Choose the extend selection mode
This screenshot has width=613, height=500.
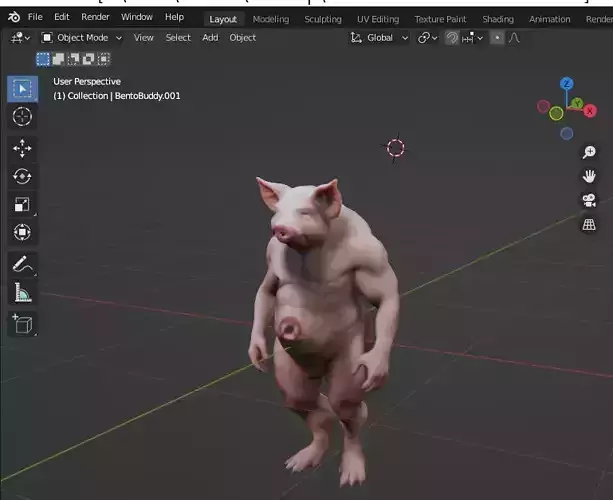coord(58,59)
